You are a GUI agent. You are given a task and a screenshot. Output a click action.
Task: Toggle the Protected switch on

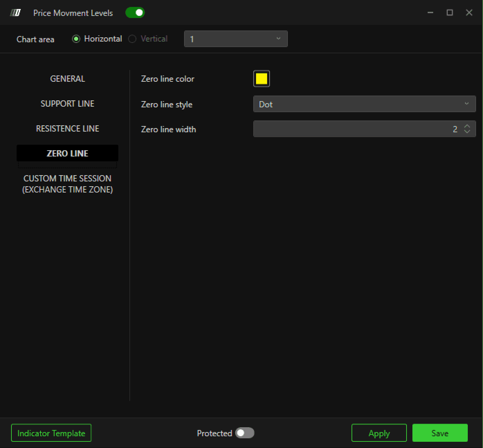tap(245, 433)
